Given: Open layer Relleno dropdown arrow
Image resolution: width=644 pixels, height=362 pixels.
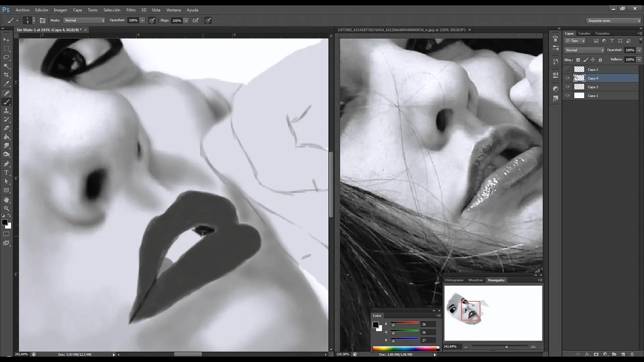Looking at the screenshot, I should click(639, 60).
